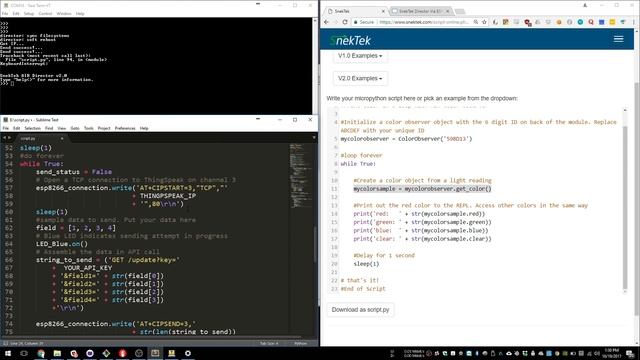Go forward in Chrome browser

click(336, 22)
